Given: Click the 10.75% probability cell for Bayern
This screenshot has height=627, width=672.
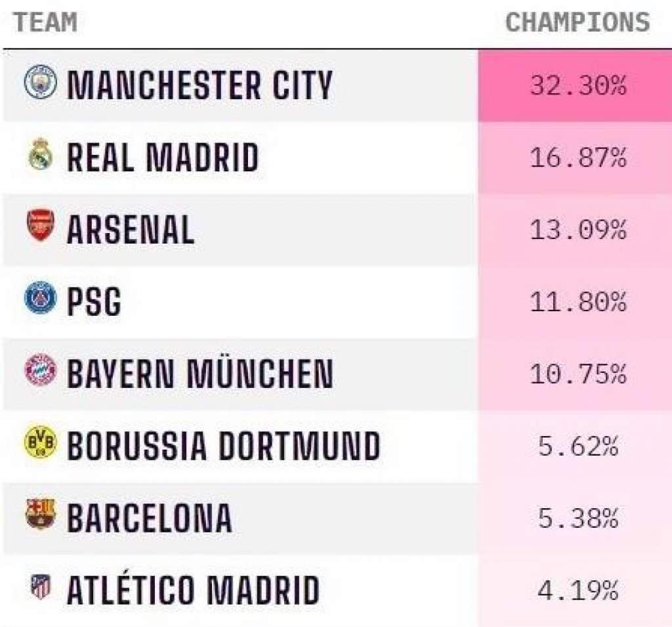Looking at the screenshot, I should [574, 374].
